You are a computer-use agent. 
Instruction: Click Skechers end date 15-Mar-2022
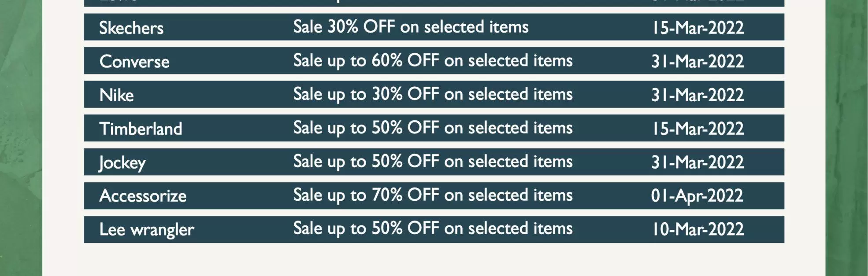[x=698, y=28]
